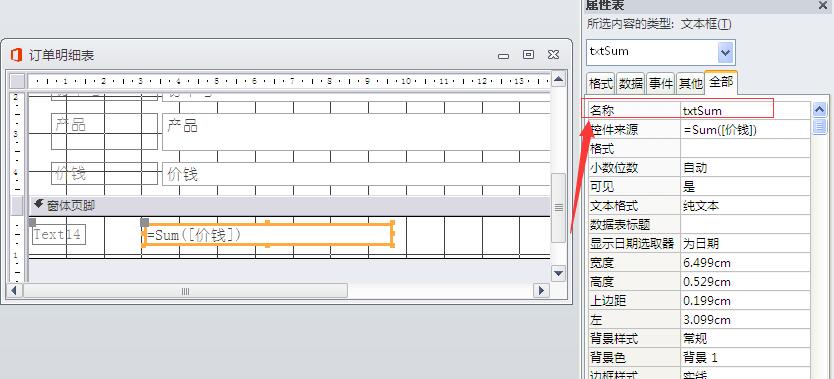
Task: Select the =Sum([价钱]) textbox in footer
Action: coord(268,234)
